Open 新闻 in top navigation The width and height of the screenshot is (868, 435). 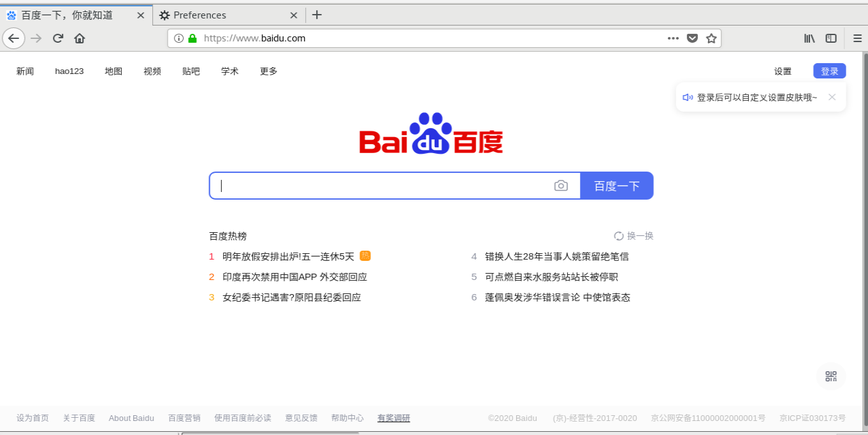pyautogui.click(x=25, y=71)
